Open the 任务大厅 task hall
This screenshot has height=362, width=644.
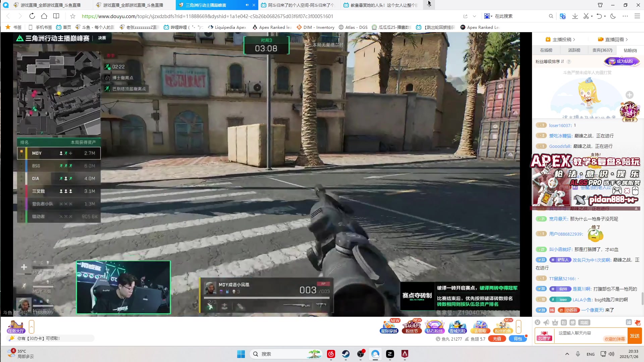pos(16,327)
